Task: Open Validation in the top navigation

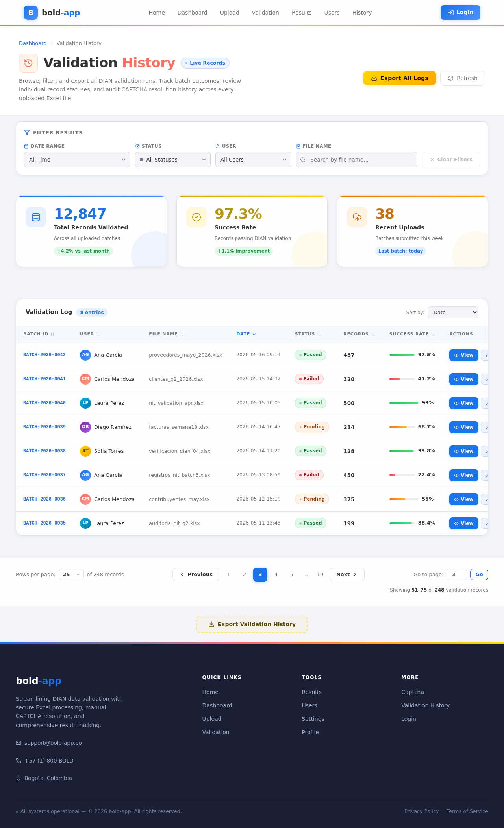Action: pos(265,13)
